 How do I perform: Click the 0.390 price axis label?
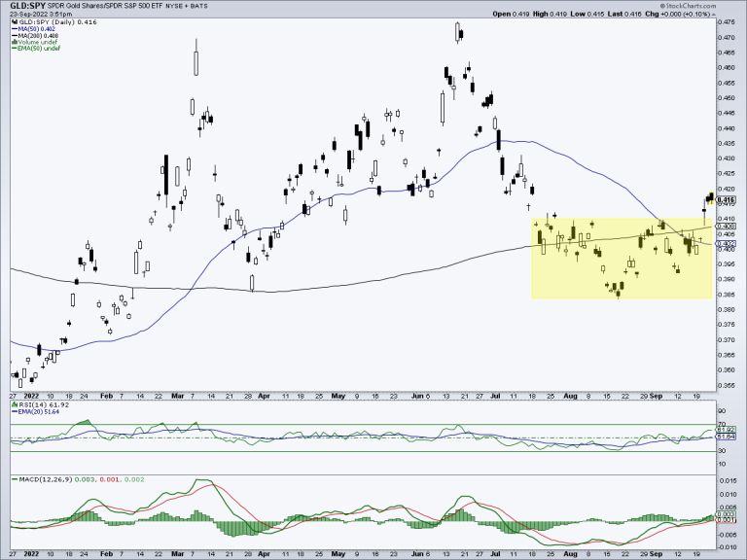point(726,279)
